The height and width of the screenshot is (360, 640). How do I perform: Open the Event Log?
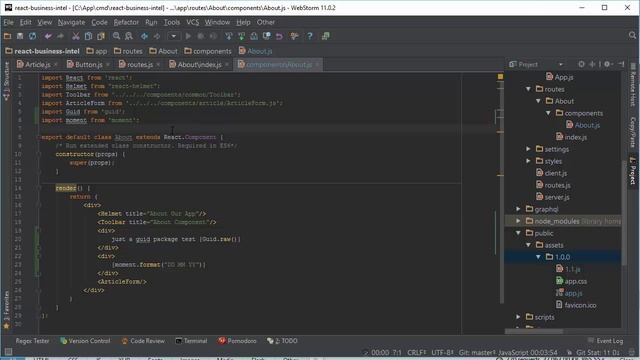coord(606,341)
